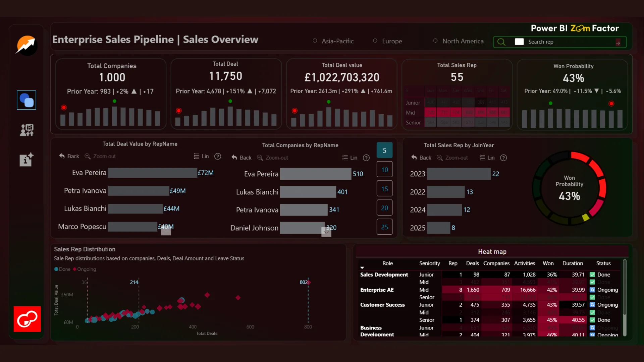Screen dimensions: 644x362
Task: Click the orange arrow logo icon
Action: click(x=26, y=45)
